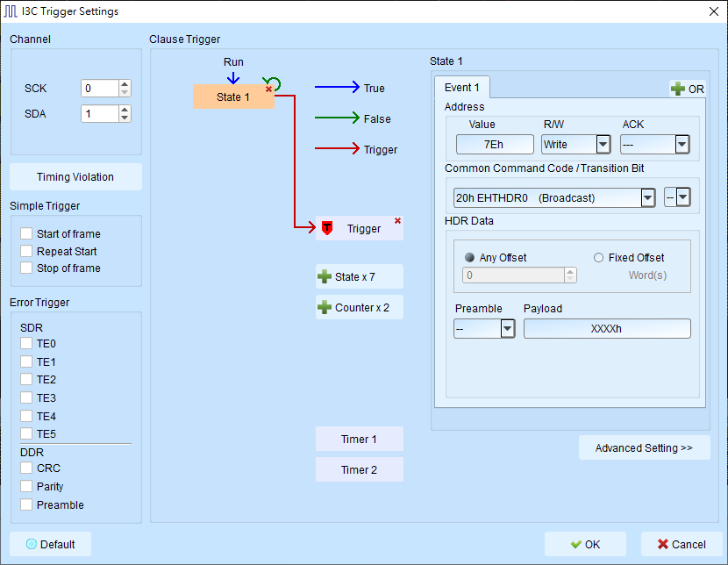This screenshot has height=565, width=728.
Task: Click the blue Run arrow above State 1
Action: click(233, 77)
